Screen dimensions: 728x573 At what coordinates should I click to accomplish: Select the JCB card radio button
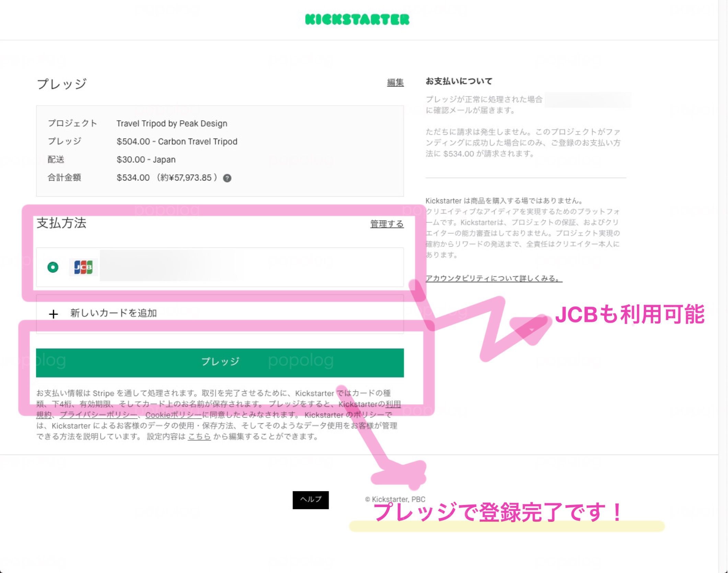(x=53, y=267)
